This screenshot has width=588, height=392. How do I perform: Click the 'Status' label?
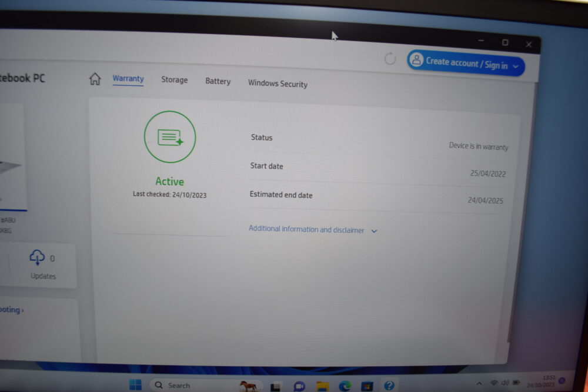coord(262,138)
